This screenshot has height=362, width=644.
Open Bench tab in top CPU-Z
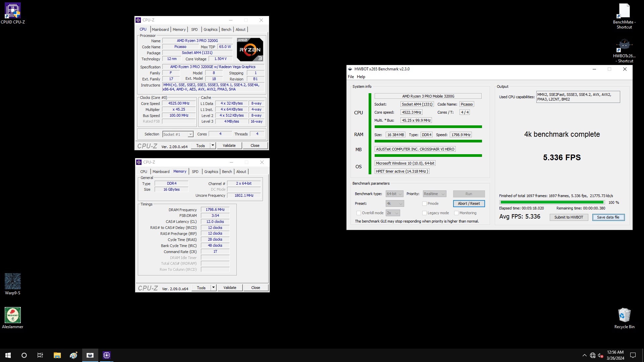coord(226,29)
